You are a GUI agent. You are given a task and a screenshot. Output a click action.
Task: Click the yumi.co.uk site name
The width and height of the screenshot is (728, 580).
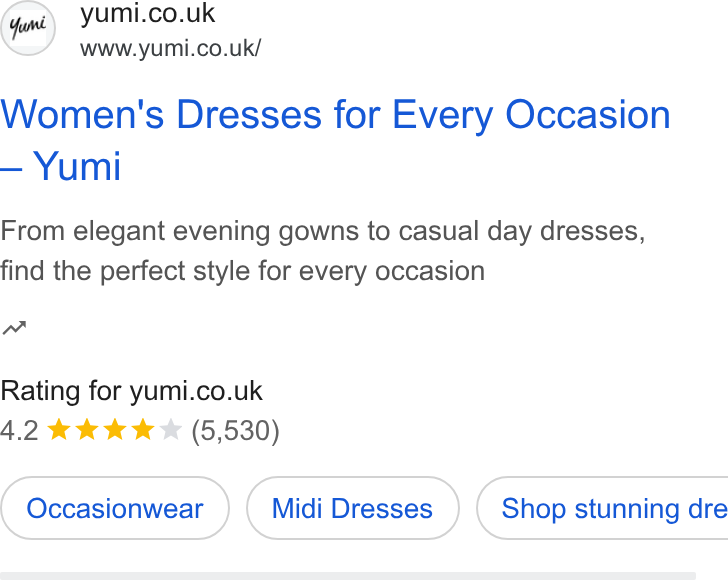point(148,13)
